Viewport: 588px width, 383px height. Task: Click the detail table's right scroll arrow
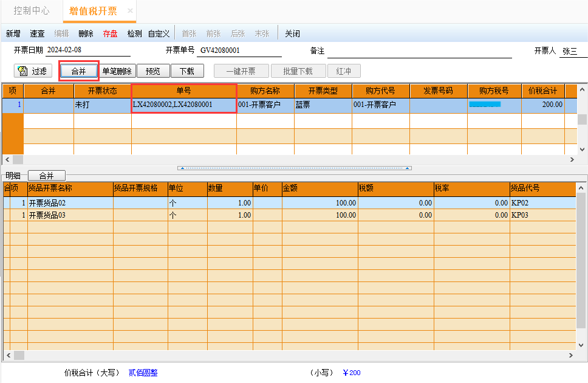click(571, 355)
